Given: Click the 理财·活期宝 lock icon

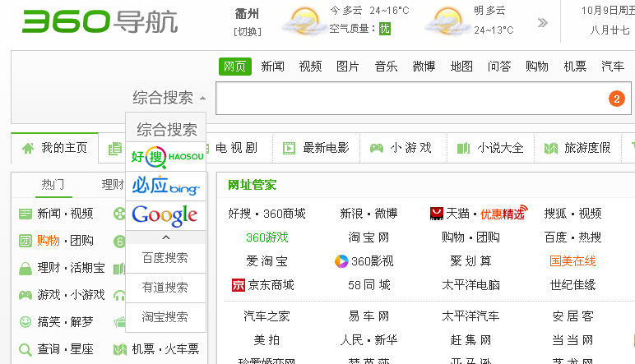Looking at the screenshot, I should [x=25, y=268].
